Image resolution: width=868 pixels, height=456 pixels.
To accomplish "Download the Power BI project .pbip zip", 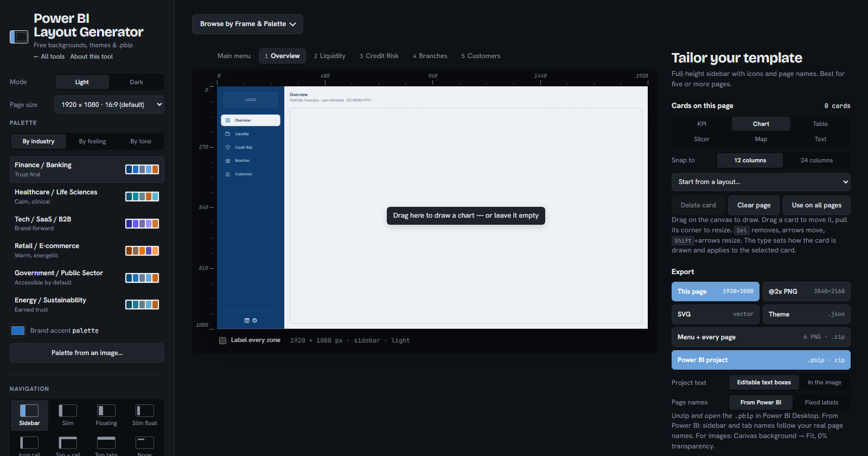I will coord(761,360).
